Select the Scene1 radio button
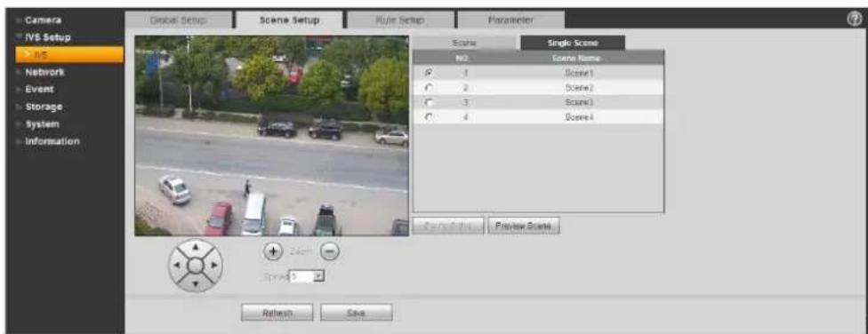Image resolution: width=868 pixels, height=334 pixels. click(429, 73)
